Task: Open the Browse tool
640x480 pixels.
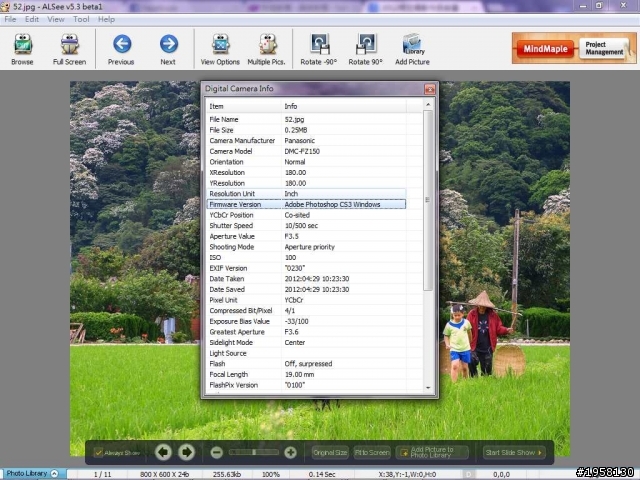Action: [x=22, y=49]
